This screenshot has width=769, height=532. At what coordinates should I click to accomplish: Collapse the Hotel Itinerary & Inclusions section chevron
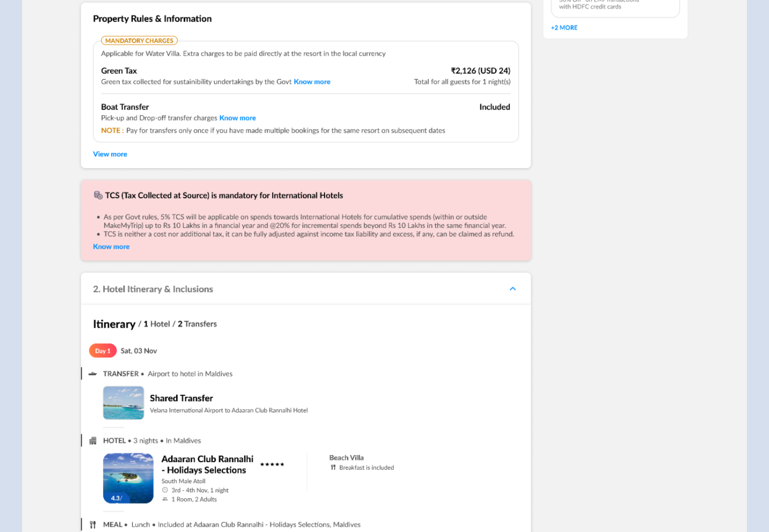(512, 289)
